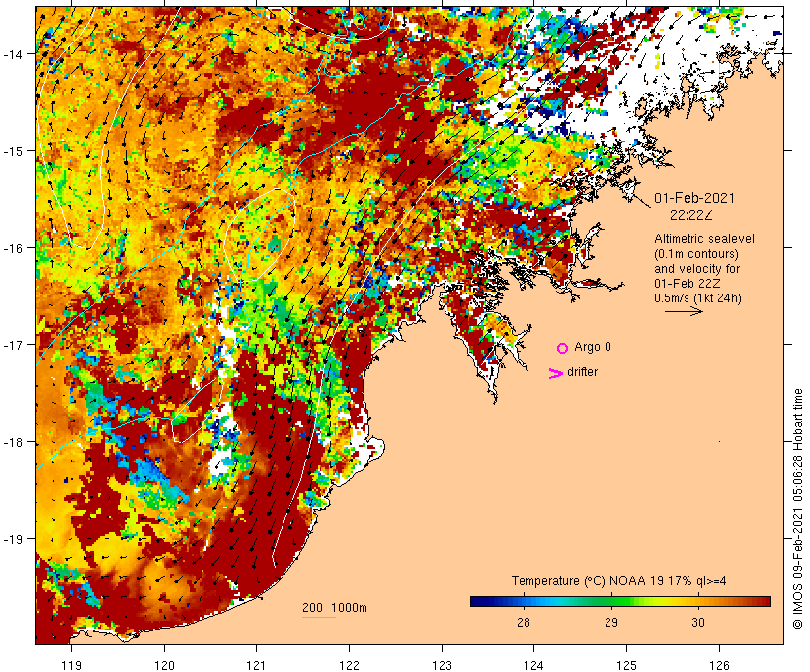Click the 0.5m/s velocity scale arrow

coord(684,311)
